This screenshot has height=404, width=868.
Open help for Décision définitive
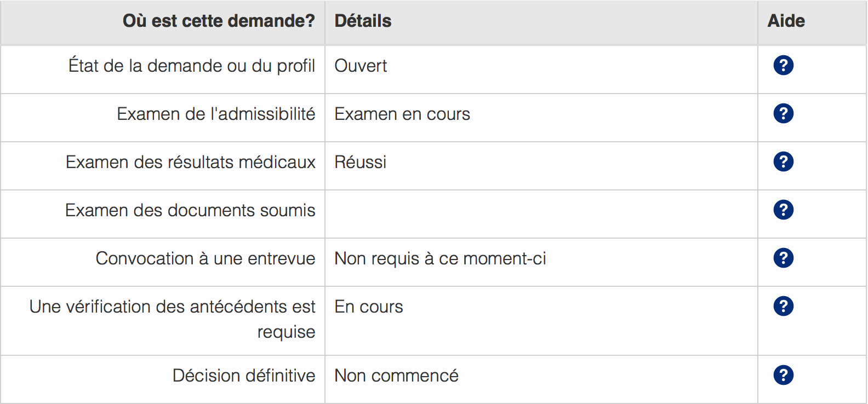(783, 375)
